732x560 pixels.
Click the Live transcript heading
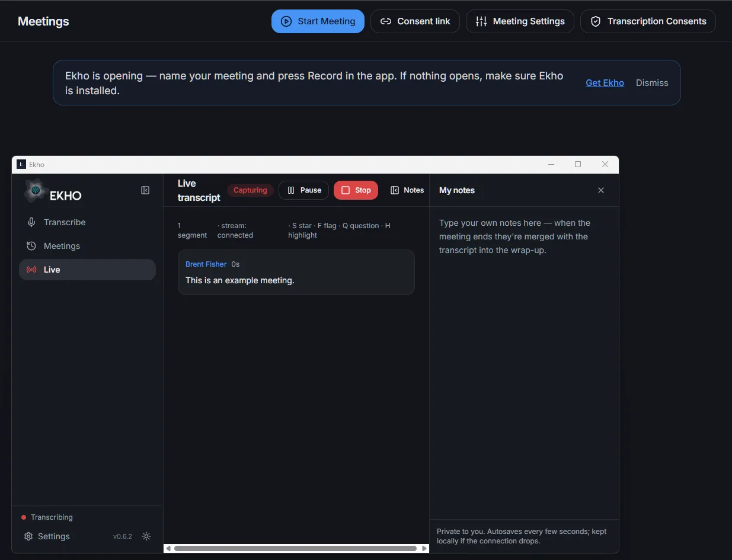[199, 190]
